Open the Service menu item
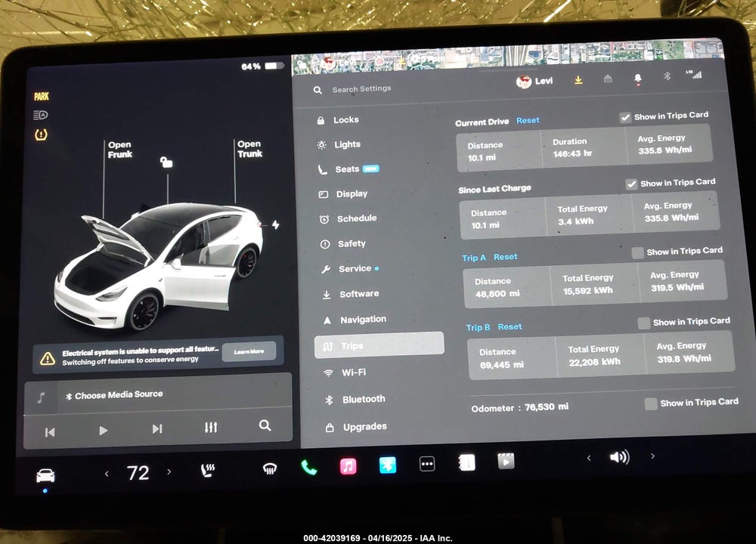Viewport: 756px width, 544px height. (350, 269)
